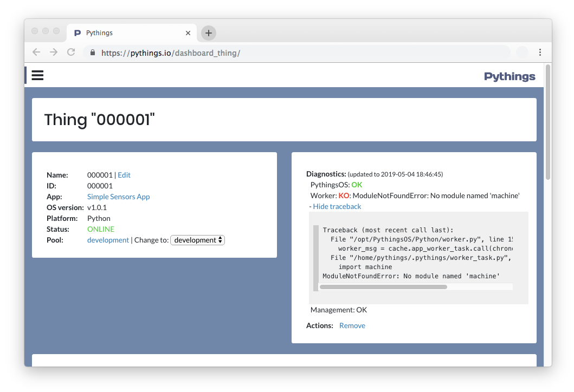
Task: Click the address bar URL
Action: 171,53
